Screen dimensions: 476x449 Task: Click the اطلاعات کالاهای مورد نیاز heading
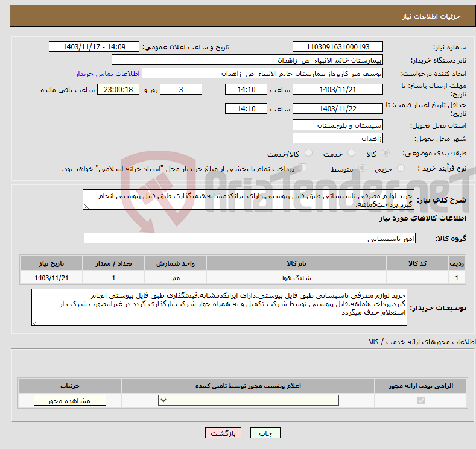422,218
